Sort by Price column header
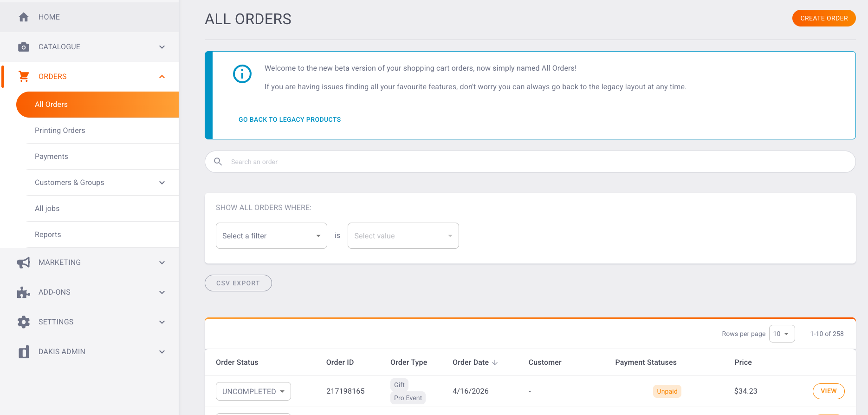868x415 pixels. click(x=743, y=362)
